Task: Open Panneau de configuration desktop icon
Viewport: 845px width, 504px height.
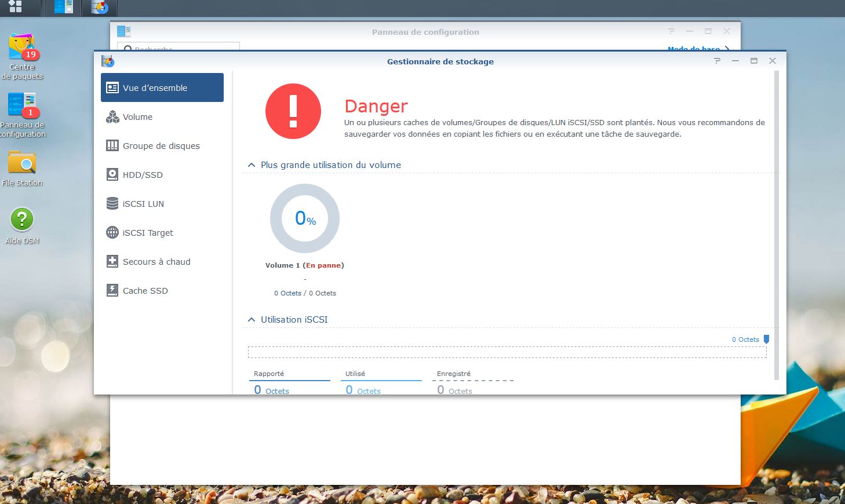Action: [x=22, y=106]
